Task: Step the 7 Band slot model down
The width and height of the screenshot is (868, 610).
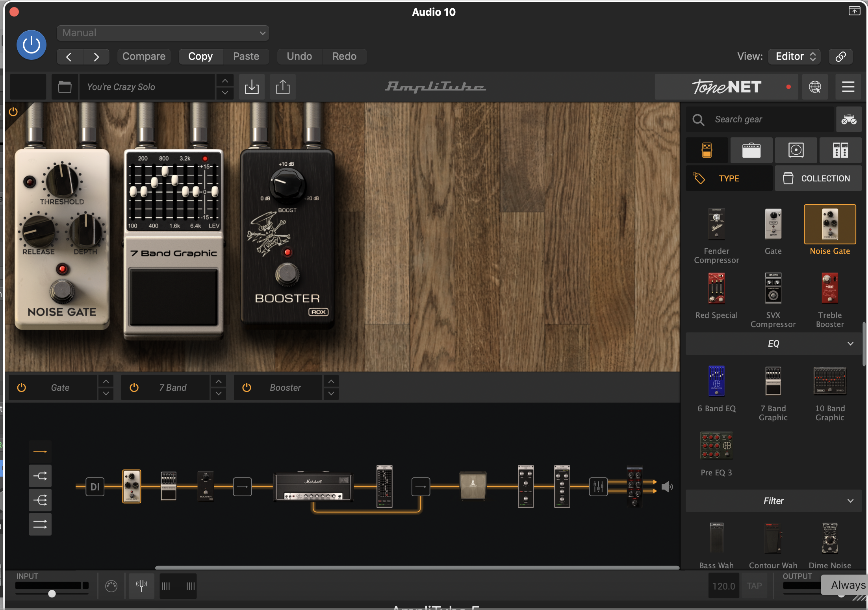Action: (x=219, y=394)
